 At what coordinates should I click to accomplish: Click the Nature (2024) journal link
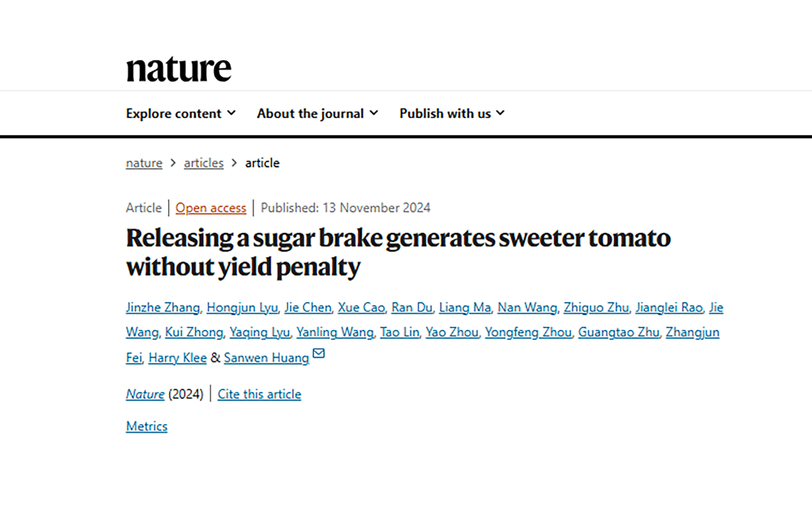pos(145,394)
